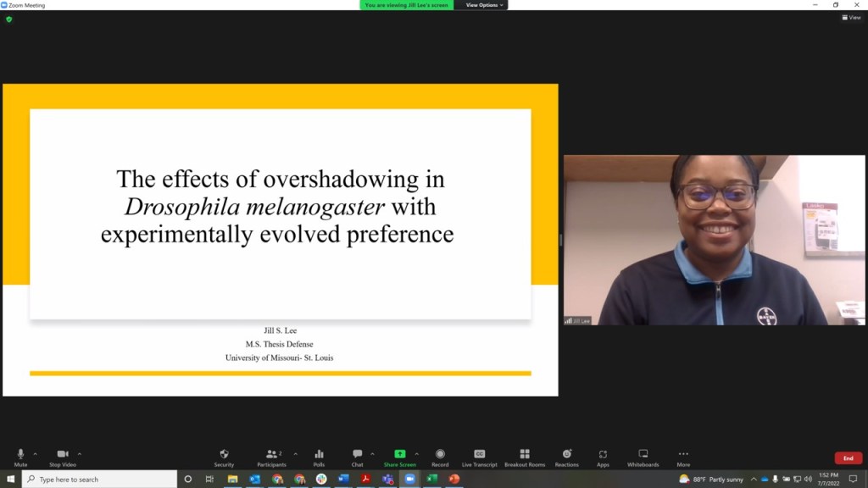Open Whiteboards
Viewport: 868px width, 488px height.
tap(643, 456)
